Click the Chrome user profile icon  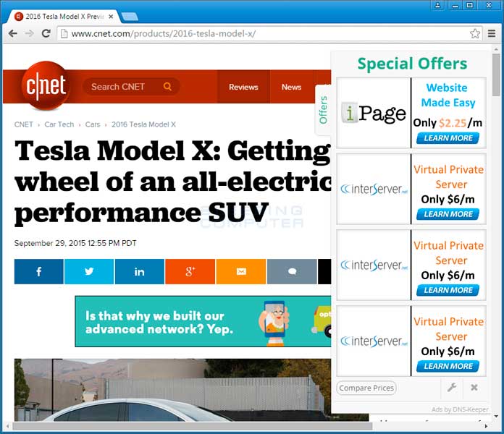(x=438, y=5)
